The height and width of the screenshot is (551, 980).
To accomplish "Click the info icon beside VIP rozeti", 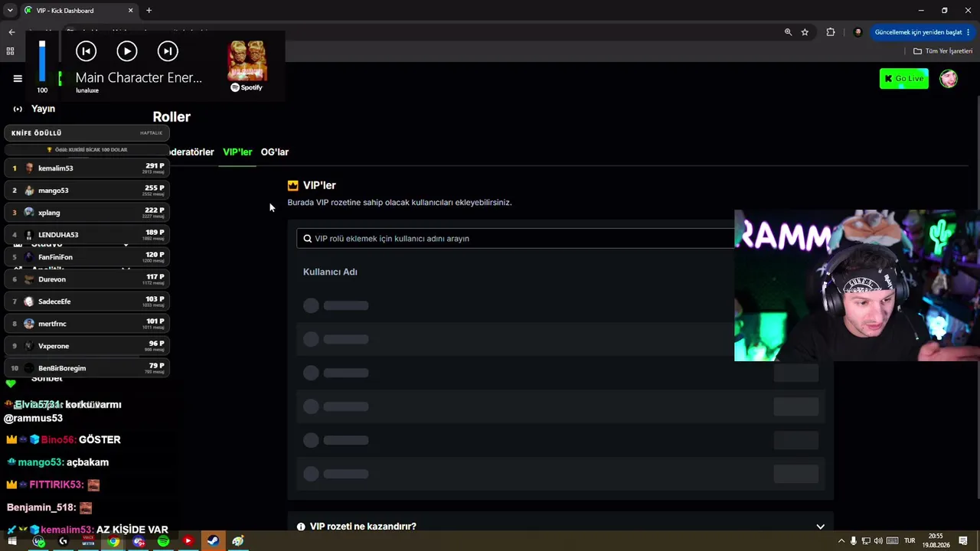I will [301, 527].
